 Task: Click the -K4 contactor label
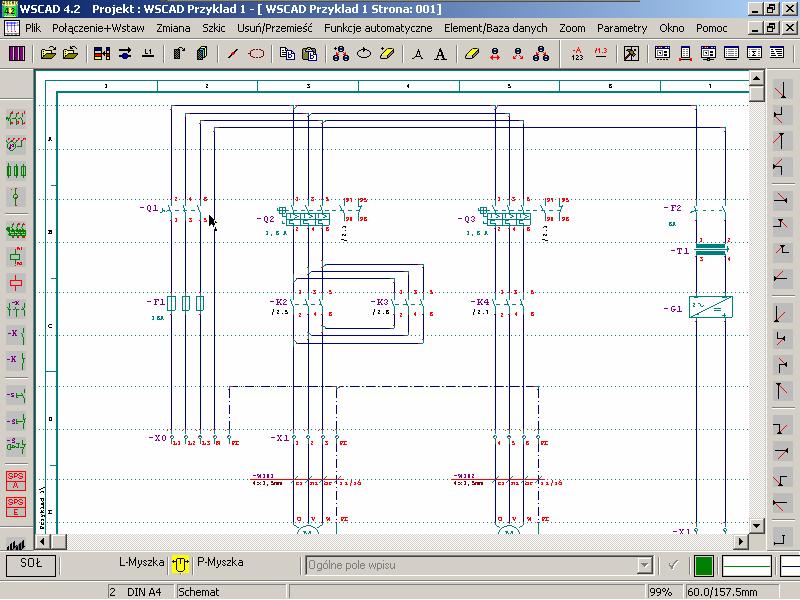pos(480,302)
